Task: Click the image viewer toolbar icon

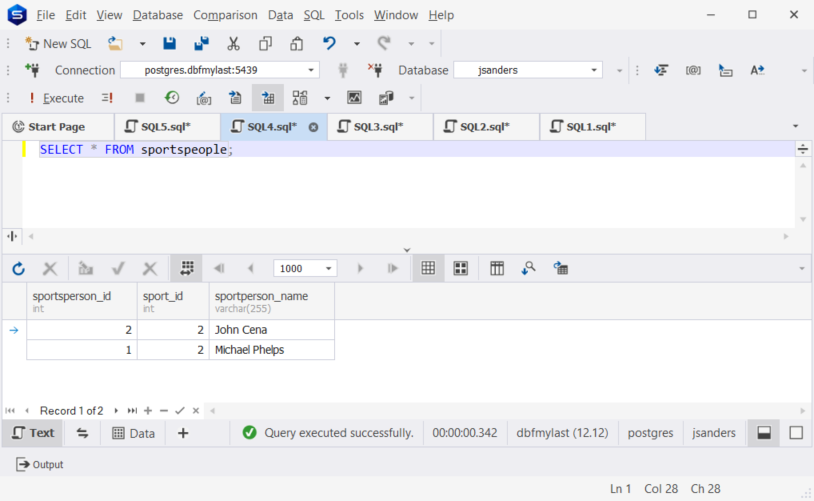Action: (354, 98)
